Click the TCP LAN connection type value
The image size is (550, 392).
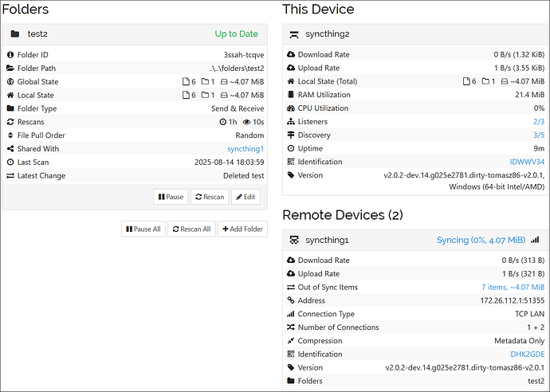pyautogui.click(x=529, y=314)
